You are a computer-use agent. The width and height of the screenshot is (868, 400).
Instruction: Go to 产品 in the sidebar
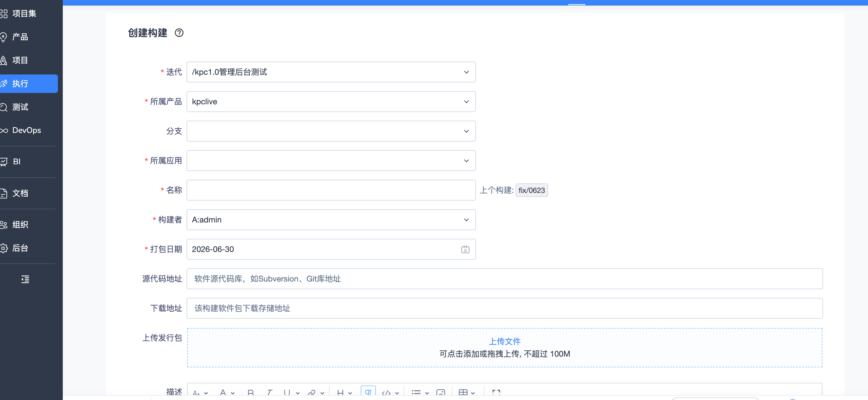click(20, 37)
